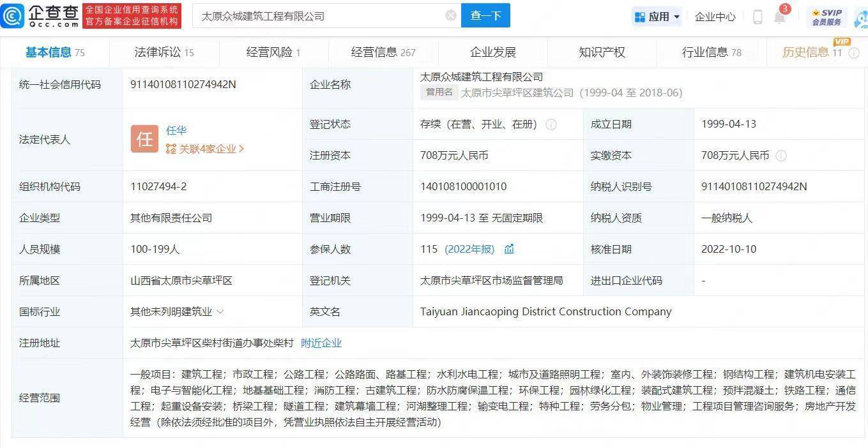Select company type 其他有限责任公司
This screenshot has height=448, width=868.
point(171,218)
